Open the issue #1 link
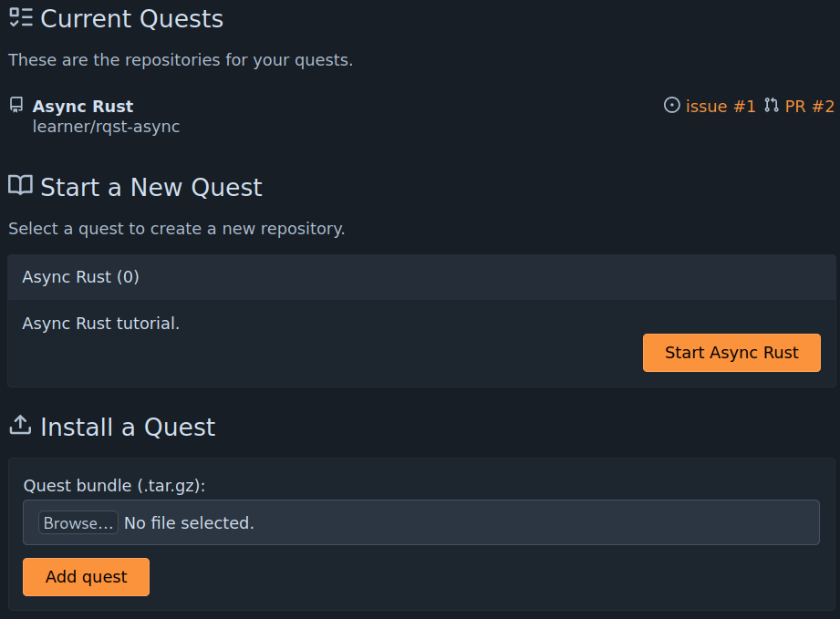This screenshot has height=619, width=840. (x=720, y=106)
